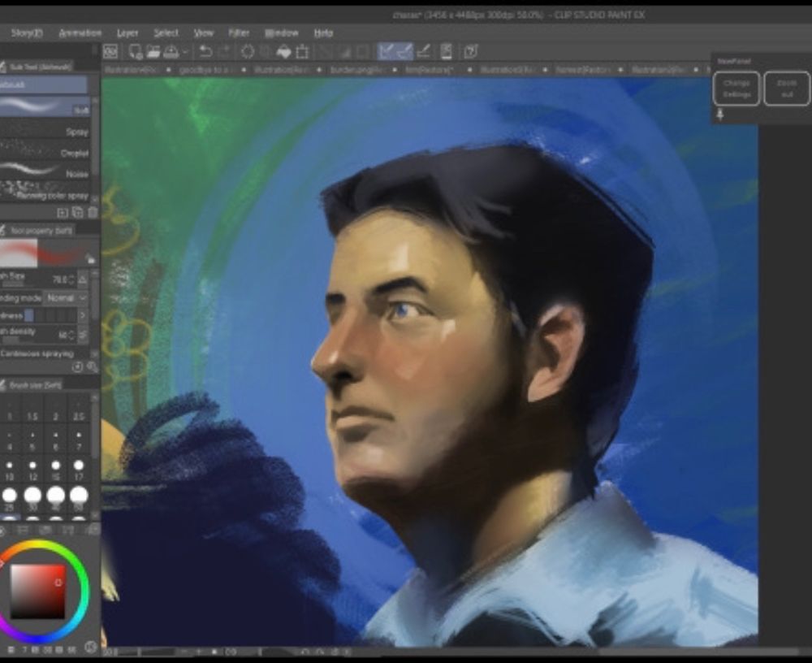Click the Brush Size dynamics button
Image resolution: width=812 pixels, height=663 pixels.
(x=82, y=280)
